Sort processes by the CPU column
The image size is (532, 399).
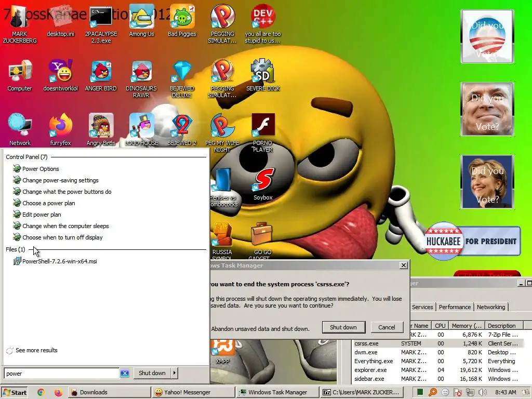[x=440, y=325]
